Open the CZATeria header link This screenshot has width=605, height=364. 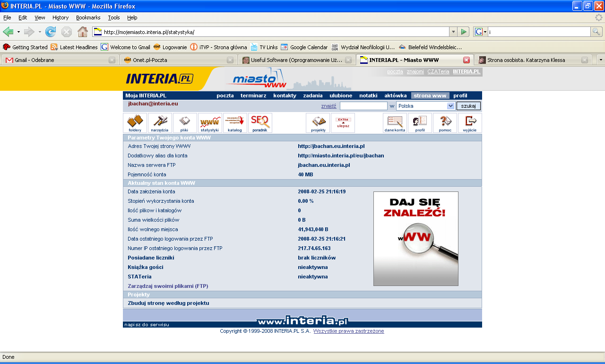tap(438, 72)
